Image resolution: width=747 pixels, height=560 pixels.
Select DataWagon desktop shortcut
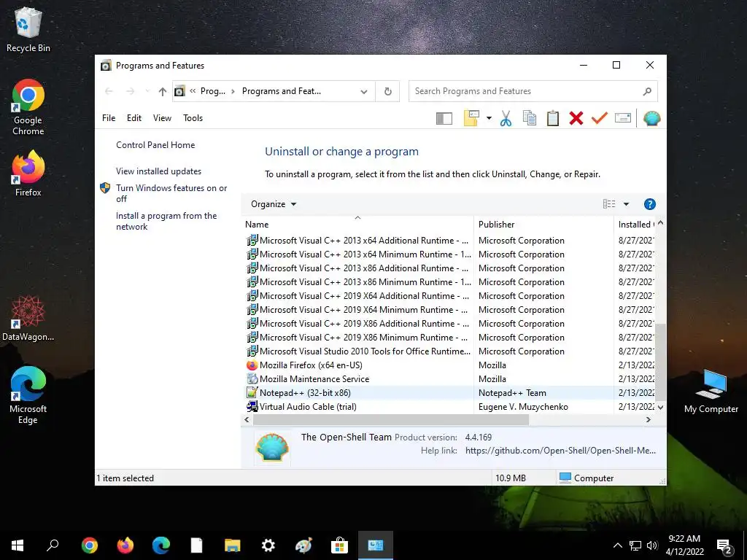click(x=28, y=318)
